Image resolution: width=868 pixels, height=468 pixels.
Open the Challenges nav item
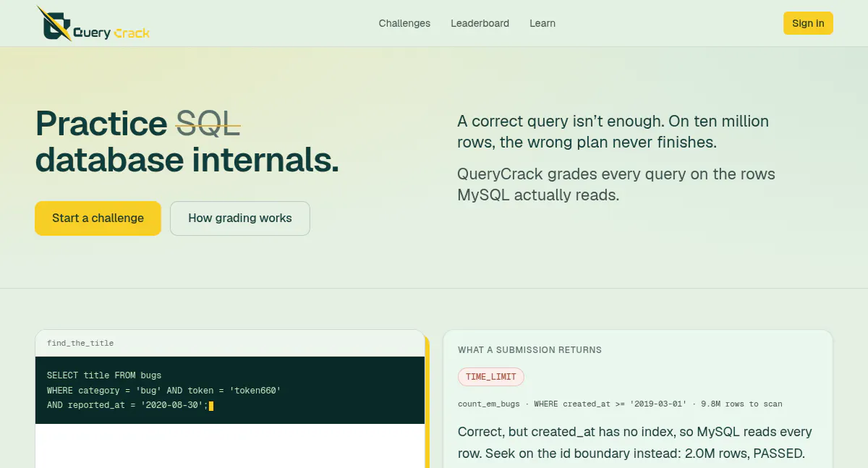click(404, 23)
